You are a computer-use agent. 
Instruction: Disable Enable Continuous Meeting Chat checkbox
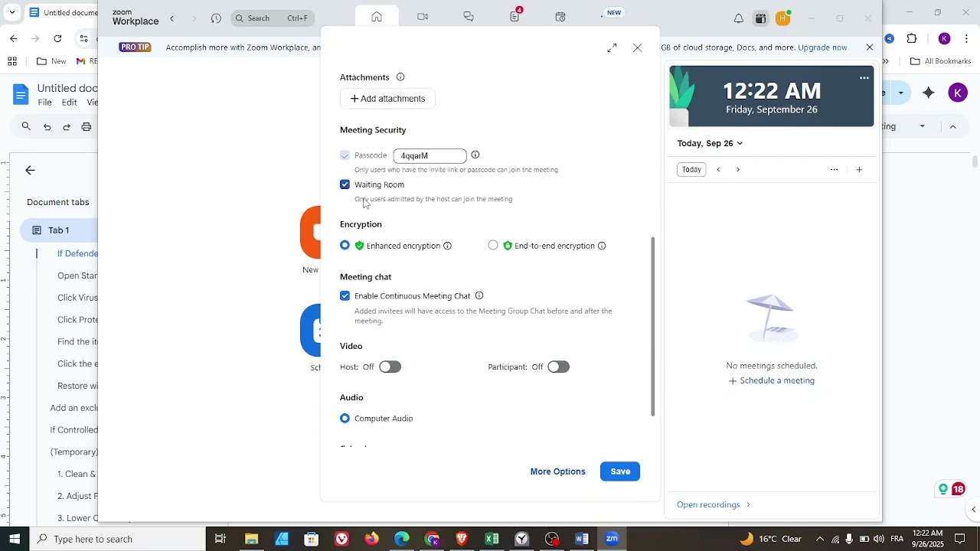click(x=345, y=296)
